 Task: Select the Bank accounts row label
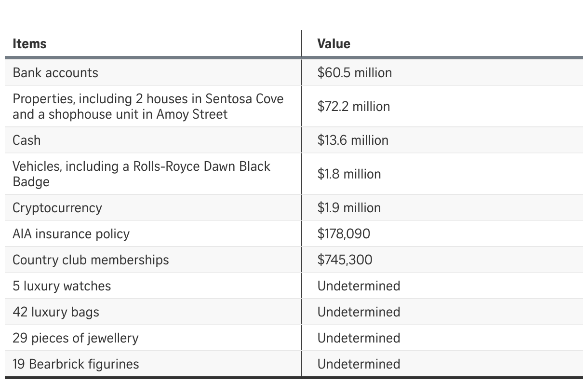click(x=55, y=73)
